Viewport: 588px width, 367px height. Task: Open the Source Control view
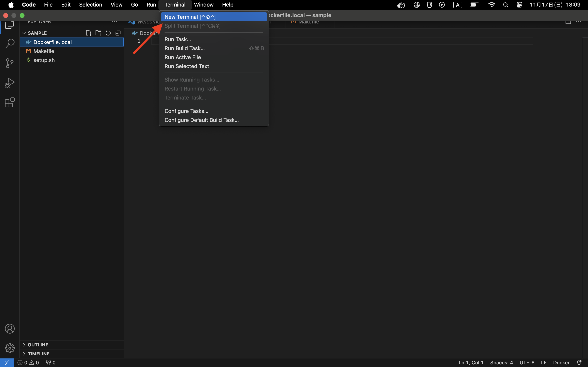pos(10,63)
